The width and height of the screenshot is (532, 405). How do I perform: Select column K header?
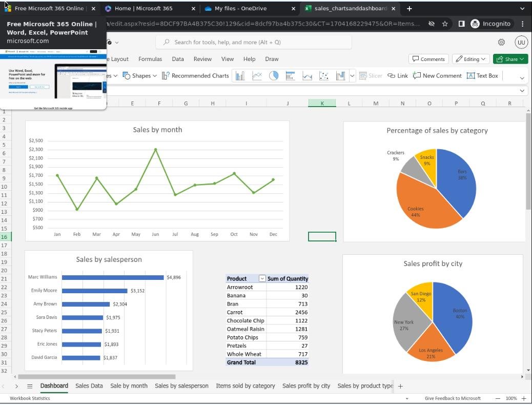[x=322, y=103]
